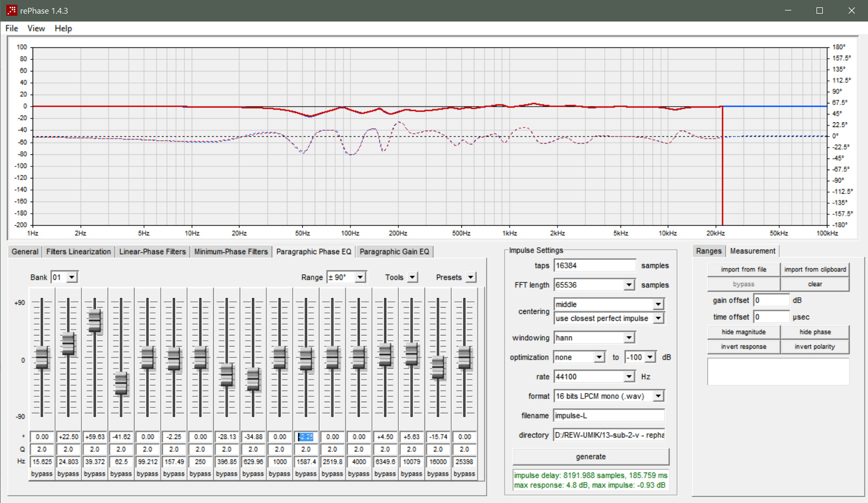Toggle bypass for the 15.625 Hz band
The width and height of the screenshot is (868, 503).
(42, 474)
